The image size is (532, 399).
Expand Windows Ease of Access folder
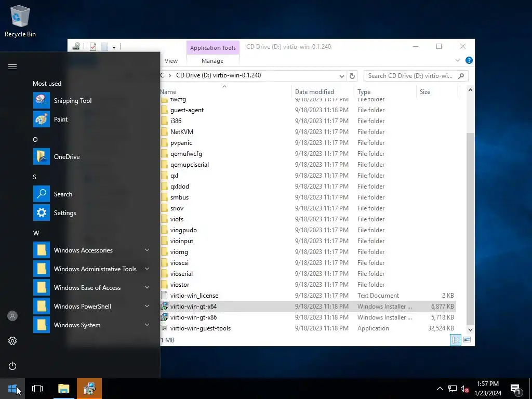pos(147,287)
